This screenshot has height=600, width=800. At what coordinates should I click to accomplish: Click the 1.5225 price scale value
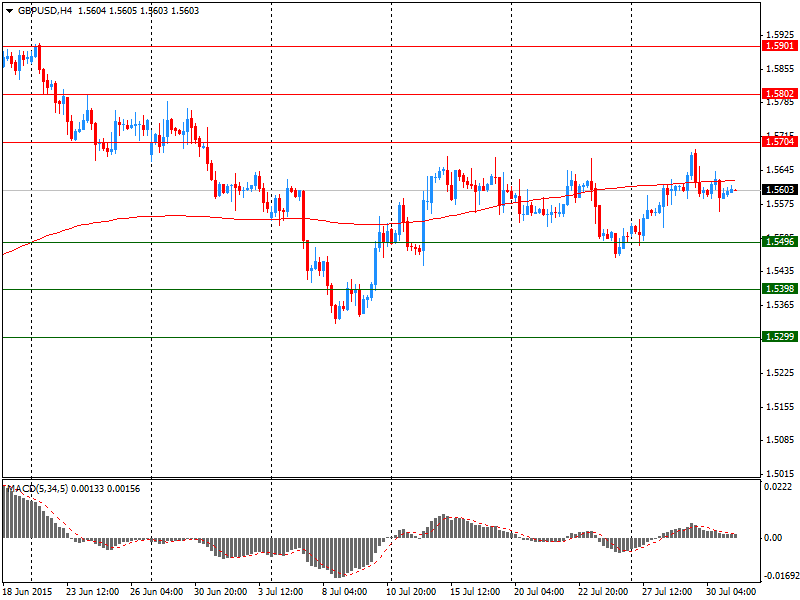[x=781, y=373]
